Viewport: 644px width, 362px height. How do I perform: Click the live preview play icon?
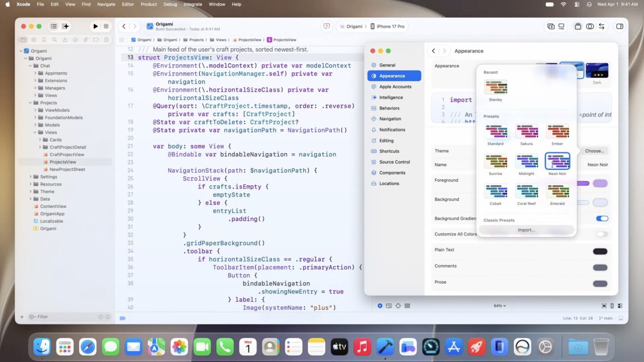click(380, 306)
